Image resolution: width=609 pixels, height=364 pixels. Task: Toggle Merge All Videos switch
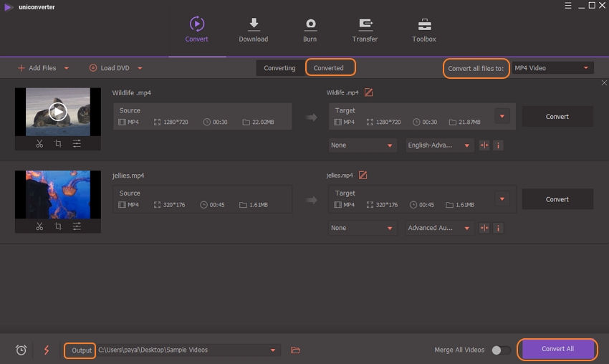pyautogui.click(x=501, y=350)
